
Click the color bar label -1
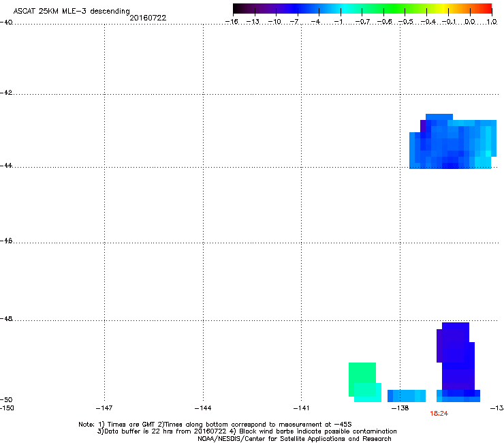click(x=338, y=22)
